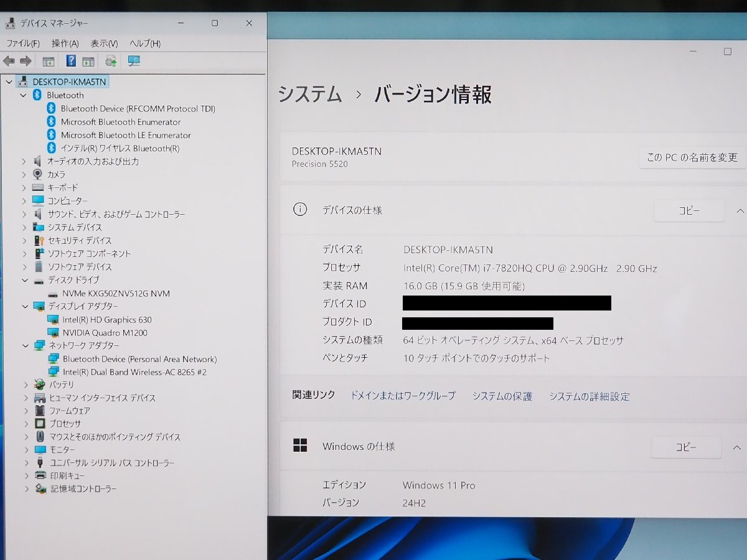Click the 16.0 GB RAM value text
747x560 pixels.
(464, 286)
